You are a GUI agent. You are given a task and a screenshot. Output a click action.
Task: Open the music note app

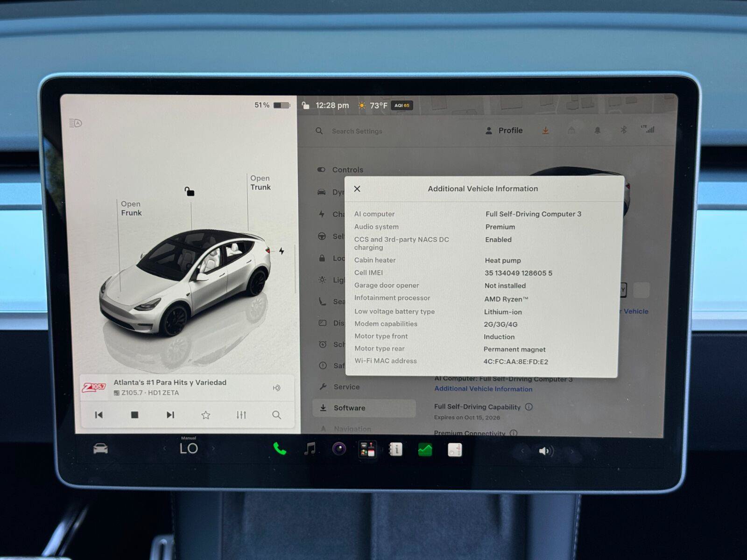click(x=310, y=449)
